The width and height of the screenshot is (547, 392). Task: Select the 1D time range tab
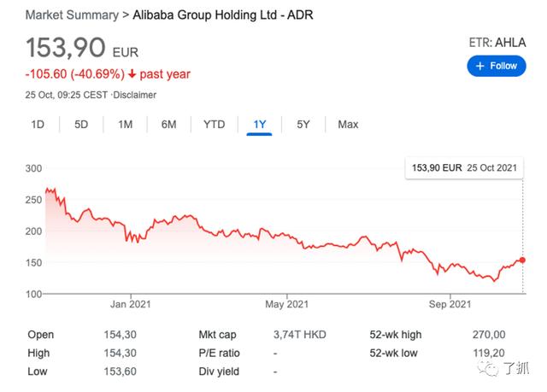(x=38, y=125)
